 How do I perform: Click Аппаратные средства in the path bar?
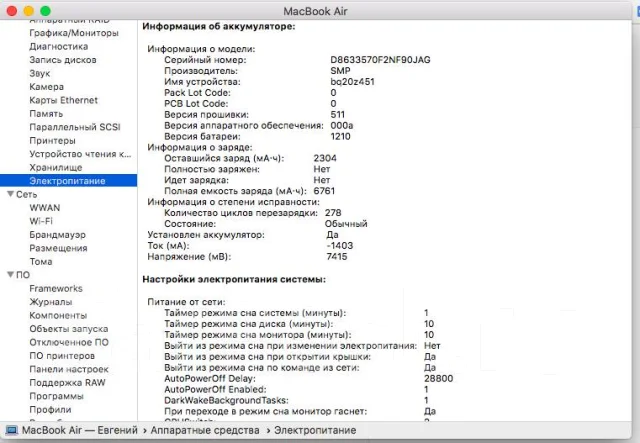point(205,430)
